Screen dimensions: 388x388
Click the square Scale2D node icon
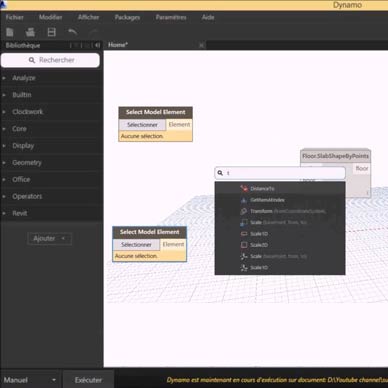click(244, 245)
